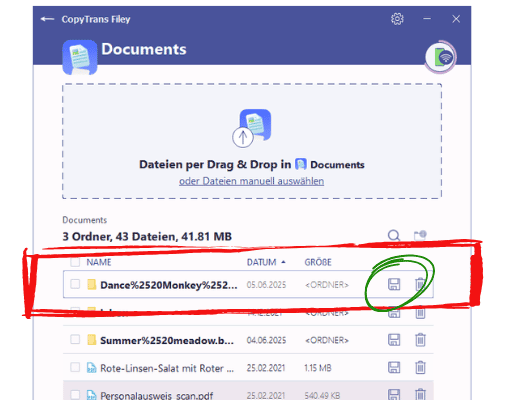The height and width of the screenshot is (400, 511).
Task: Sort files by the DATUM column
Action: 266,262
